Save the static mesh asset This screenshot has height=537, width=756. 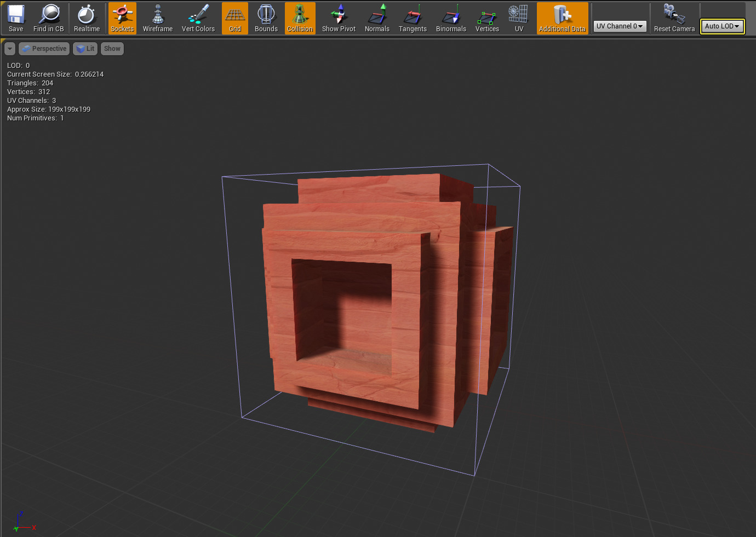click(x=16, y=18)
